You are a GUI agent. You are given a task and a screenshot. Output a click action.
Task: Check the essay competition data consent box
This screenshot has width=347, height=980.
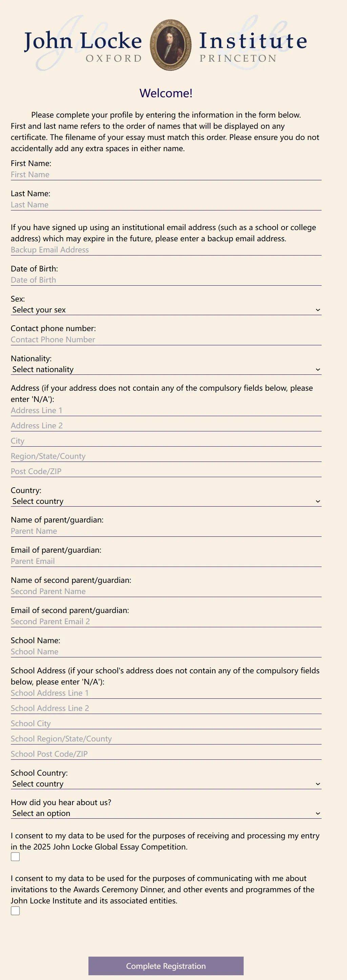coord(15,857)
